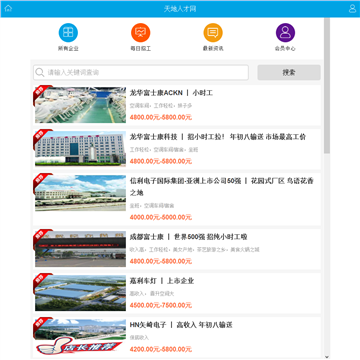Click the 搜索 search button

pos(289,72)
